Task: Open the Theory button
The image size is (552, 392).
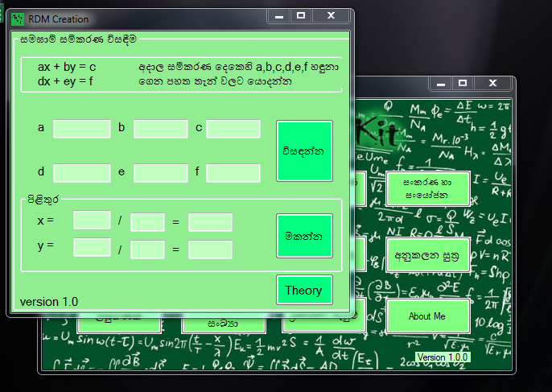Action: [x=304, y=290]
